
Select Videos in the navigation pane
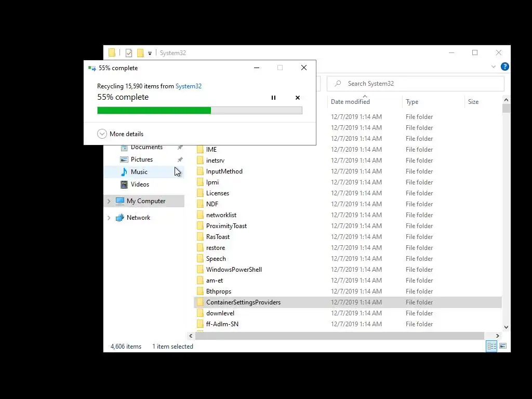(x=140, y=184)
